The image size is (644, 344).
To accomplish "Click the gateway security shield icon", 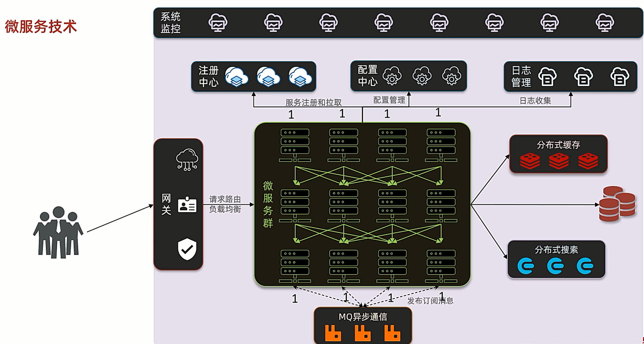I will pyautogui.click(x=187, y=249).
